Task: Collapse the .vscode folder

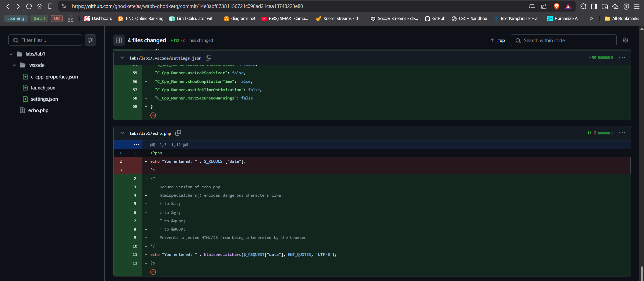Action: tap(14, 65)
